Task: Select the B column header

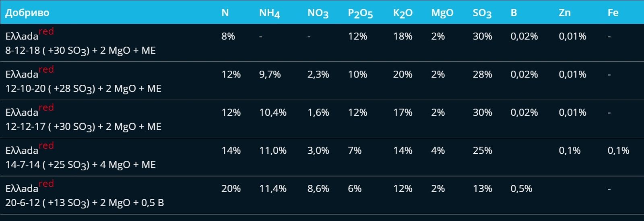Action: 514,13
